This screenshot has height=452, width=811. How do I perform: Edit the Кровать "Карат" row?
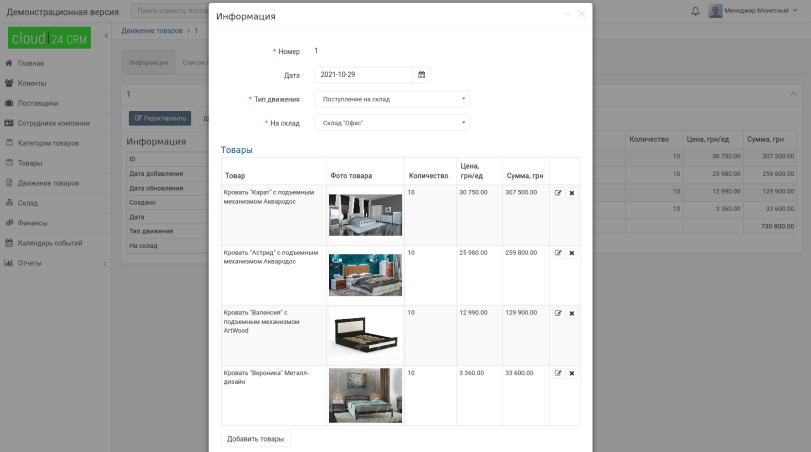[558, 193]
